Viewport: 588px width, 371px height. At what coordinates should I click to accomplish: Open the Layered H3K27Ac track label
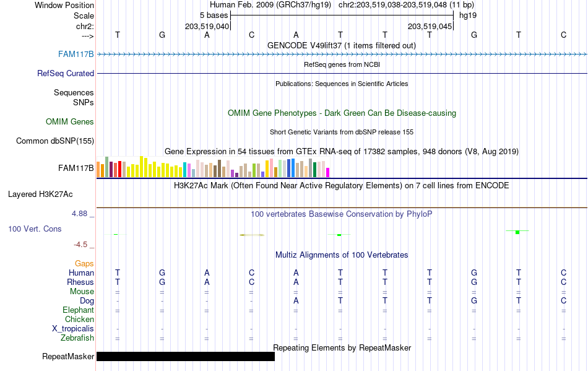point(40,194)
